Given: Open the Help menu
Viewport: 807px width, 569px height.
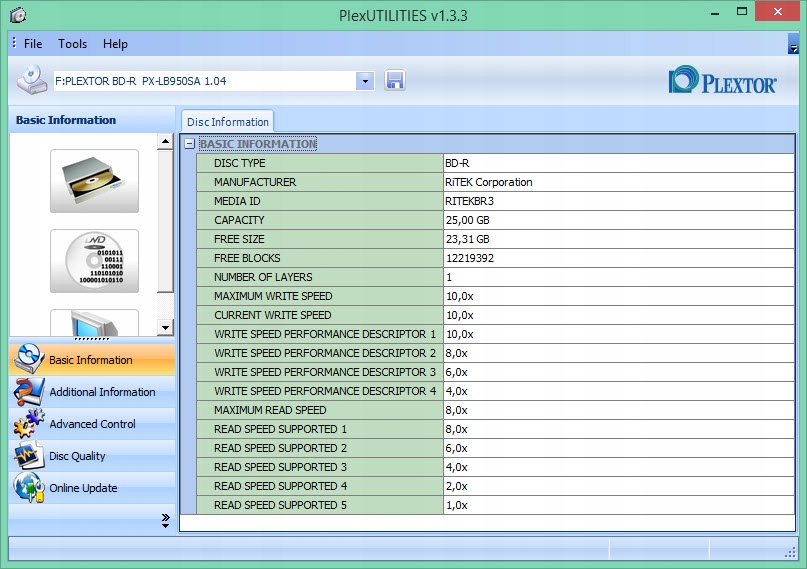Looking at the screenshot, I should click(115, 44).
